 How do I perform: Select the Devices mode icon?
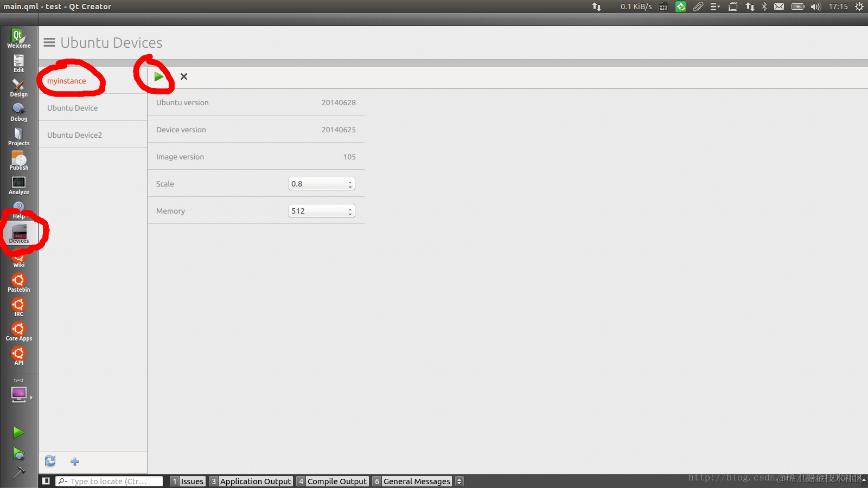18,234
